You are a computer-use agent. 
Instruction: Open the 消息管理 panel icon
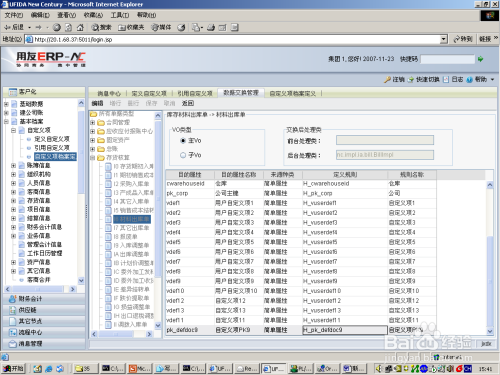(13, 344)
